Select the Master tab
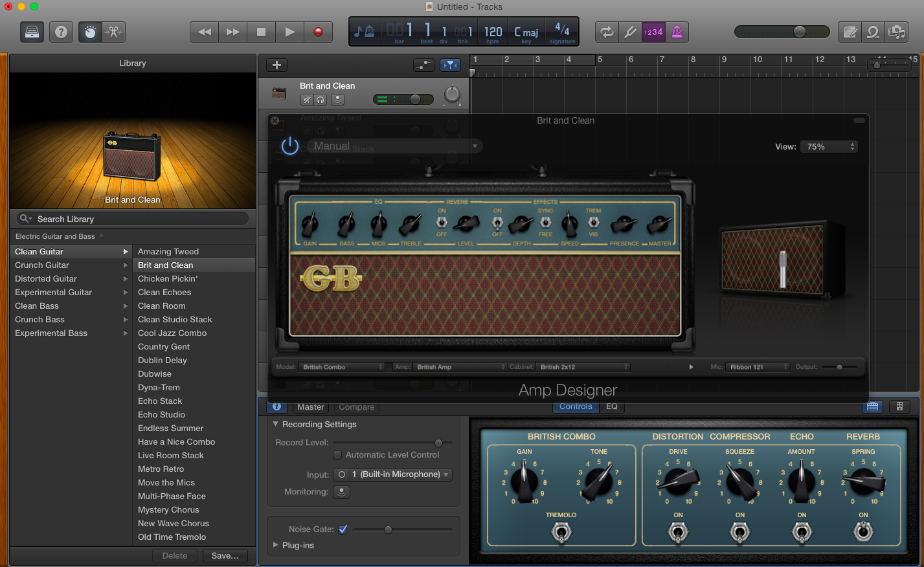This screenshot has height=567, width=924. click(310, 407)
